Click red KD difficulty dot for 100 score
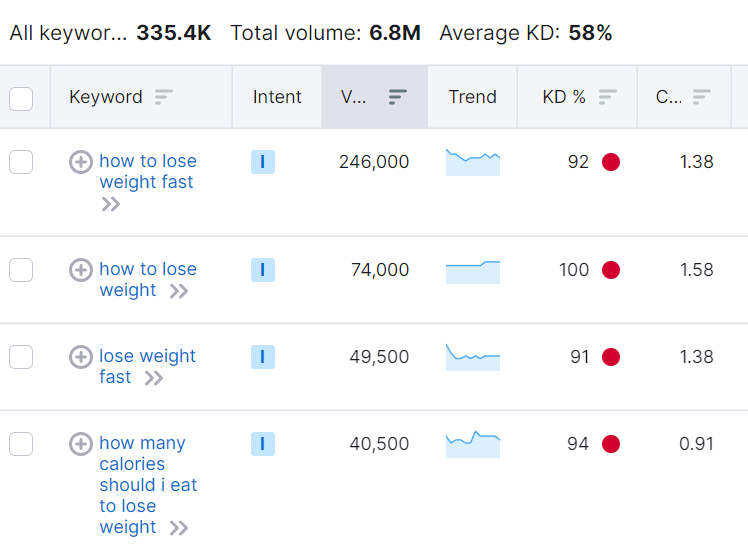 tap(611, 270)
